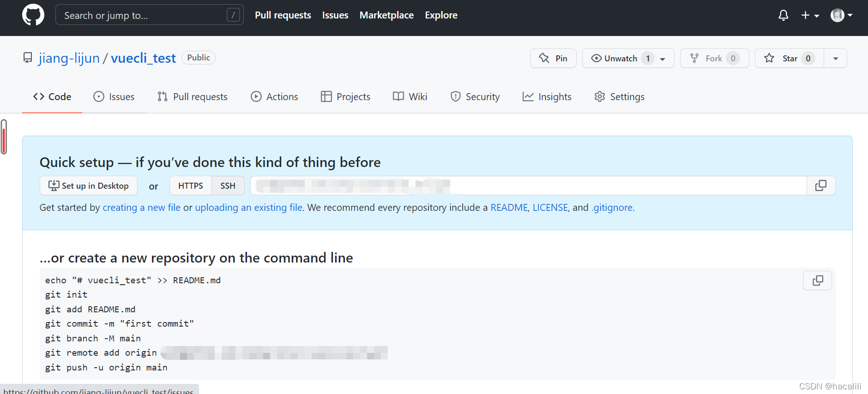
Task: Open the jiang-lijun owner profile link
Action: point(69,58)
